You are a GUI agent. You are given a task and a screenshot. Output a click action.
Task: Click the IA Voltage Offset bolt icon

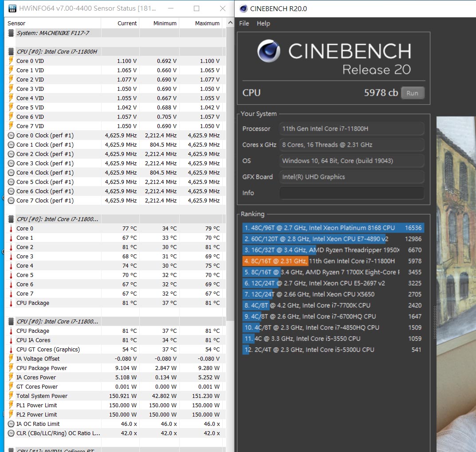[x=11, y=358]
